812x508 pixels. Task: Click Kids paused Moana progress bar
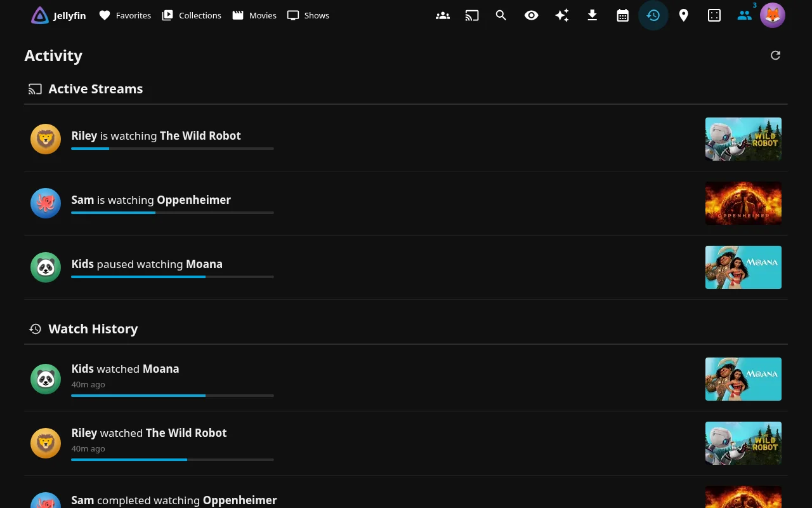[x=173, y=277]
